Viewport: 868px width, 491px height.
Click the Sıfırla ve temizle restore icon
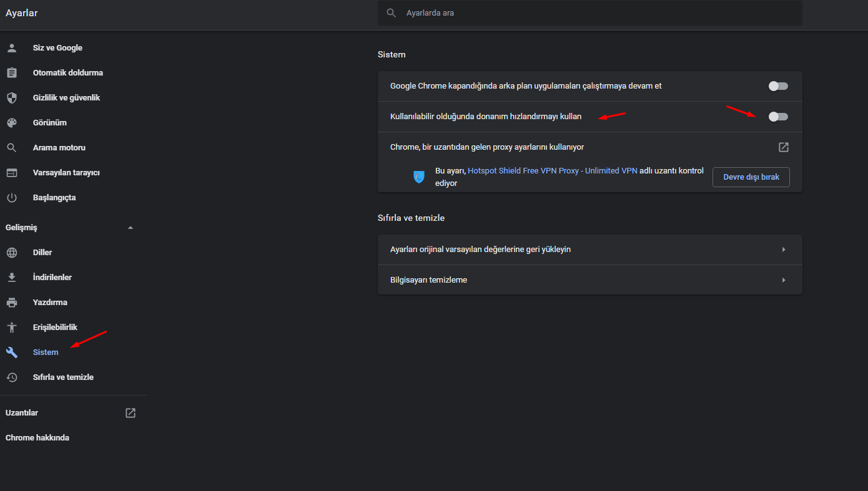(x=12, y=377)
